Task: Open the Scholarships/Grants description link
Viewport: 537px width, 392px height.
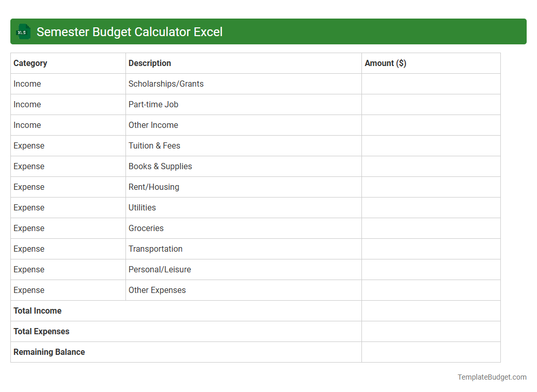Action: coord(166,84)
